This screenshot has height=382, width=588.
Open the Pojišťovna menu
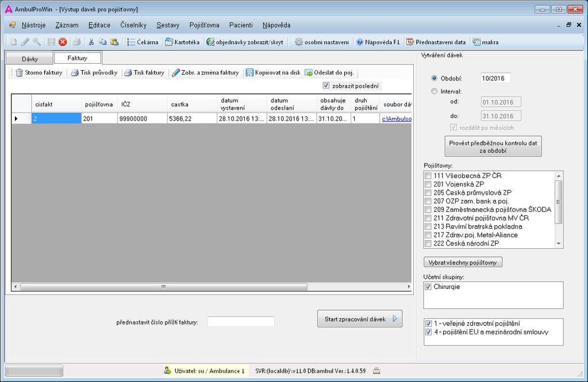pyautogui.click(x=204, y=25)
